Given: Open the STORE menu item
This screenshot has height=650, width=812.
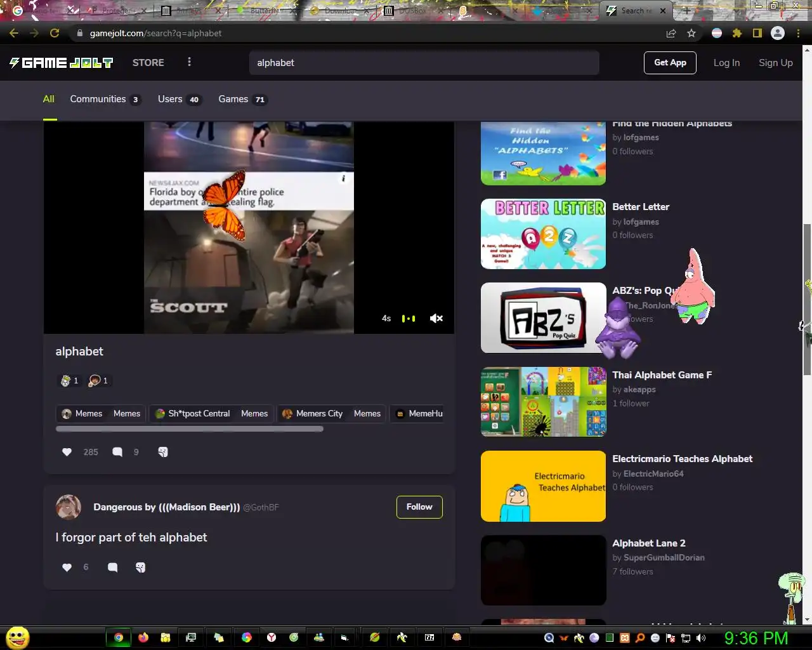Looking at the screenshot, I should (x=148, y=62).
